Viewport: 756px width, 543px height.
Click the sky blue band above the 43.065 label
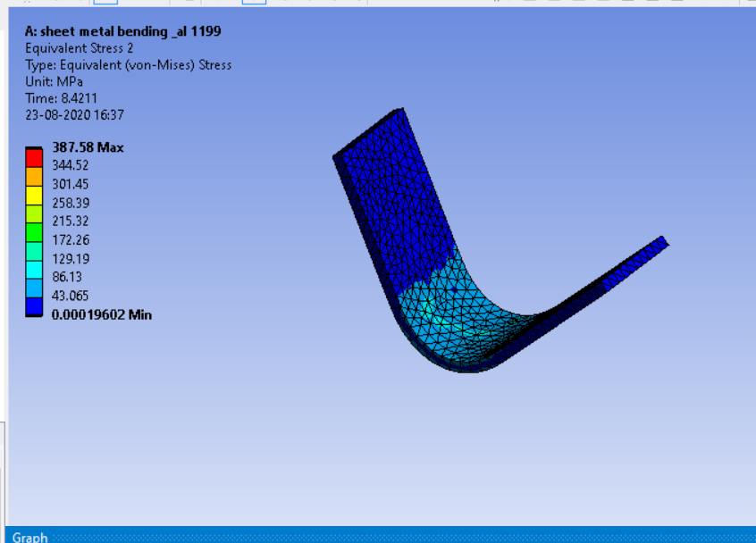click(x=34, y=288)
